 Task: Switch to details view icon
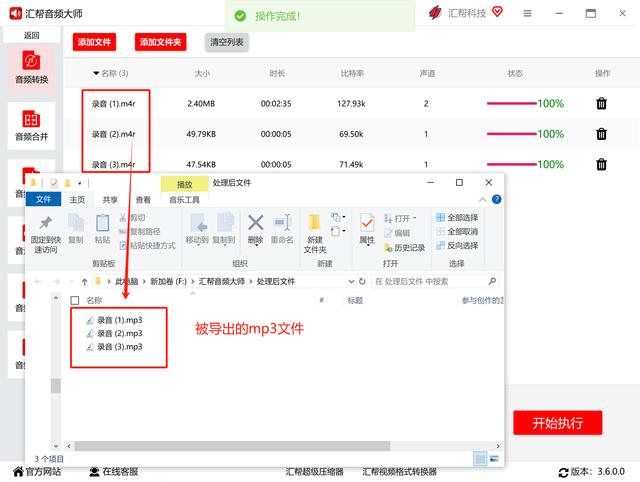click(480, 460)
